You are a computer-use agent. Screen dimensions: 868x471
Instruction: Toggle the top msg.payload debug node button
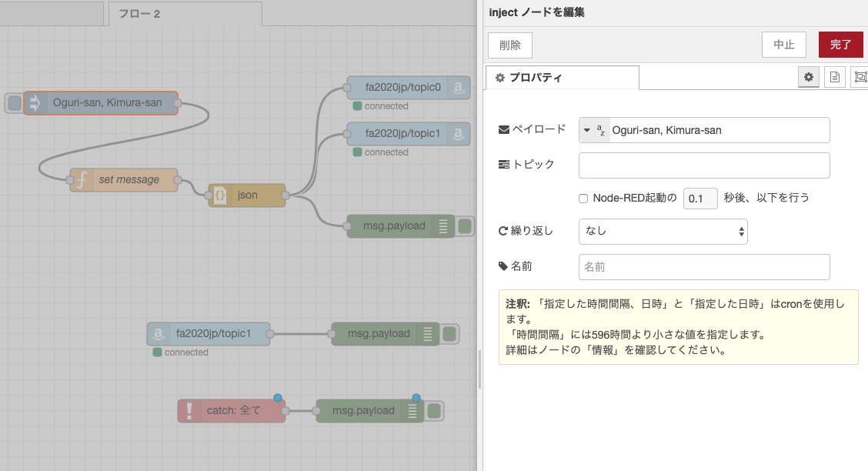coord(465,226)
